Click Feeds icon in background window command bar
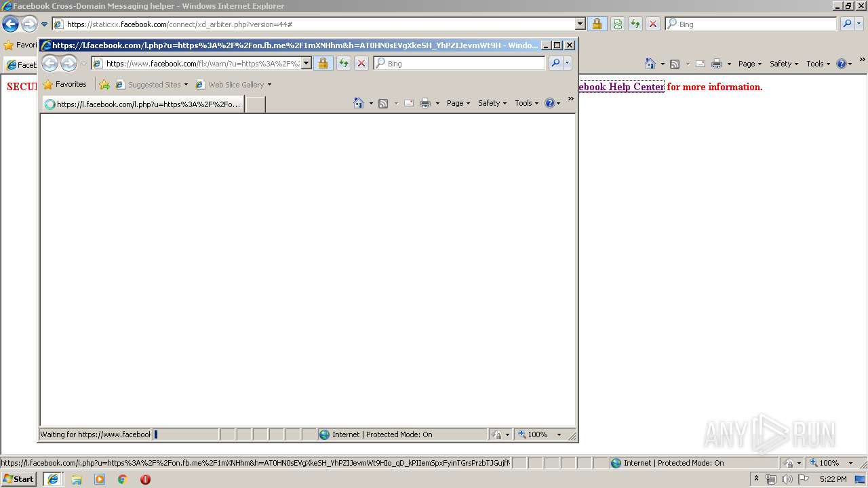This screenshot has width=868, height=488. [675, 64]
